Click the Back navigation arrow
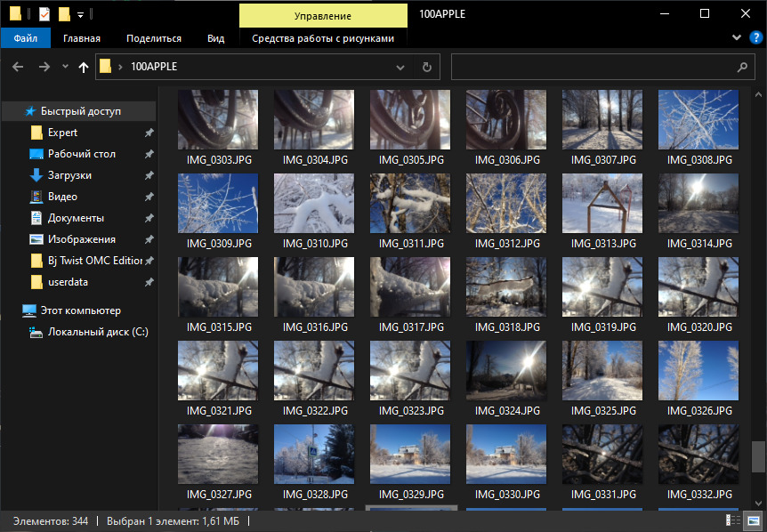 pyautogui.click(x=17, y=67)
